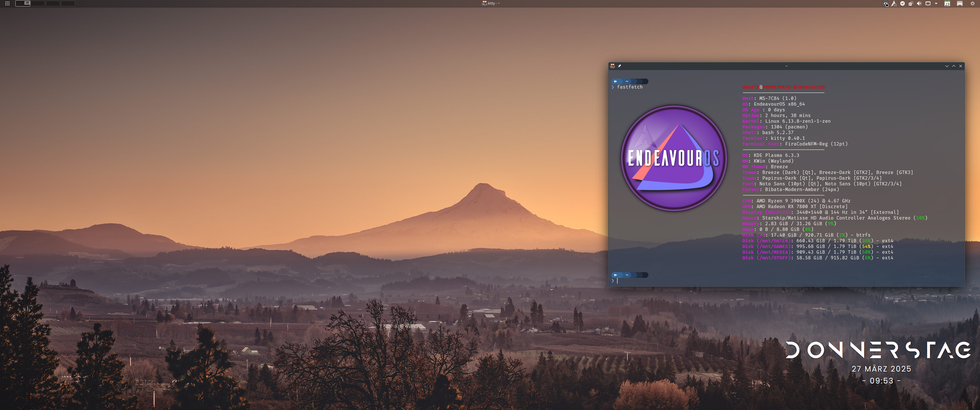
Task: Click the 'WM: KWin (Wayland)' line
Action: [x=768, y=161]
